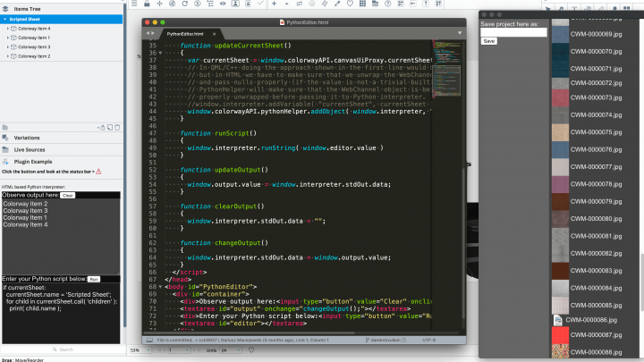The image size is (644, 362).
Task: Collapse the Scripted Sheet tree node
Action: tap(4, 19)
